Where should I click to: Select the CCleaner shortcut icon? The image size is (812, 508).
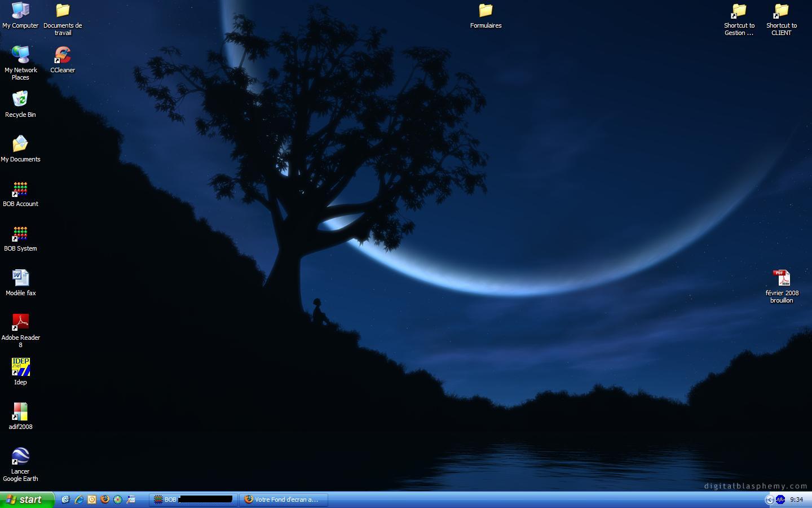(x=63, y=60)
